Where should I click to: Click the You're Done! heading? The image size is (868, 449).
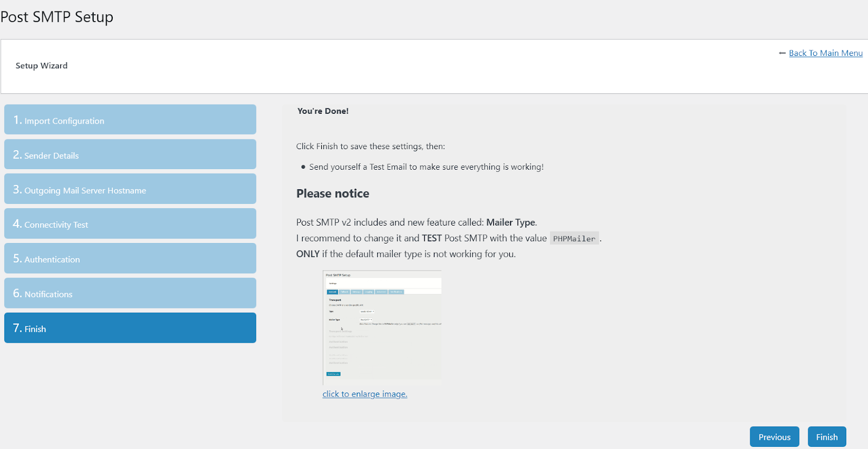323,111
